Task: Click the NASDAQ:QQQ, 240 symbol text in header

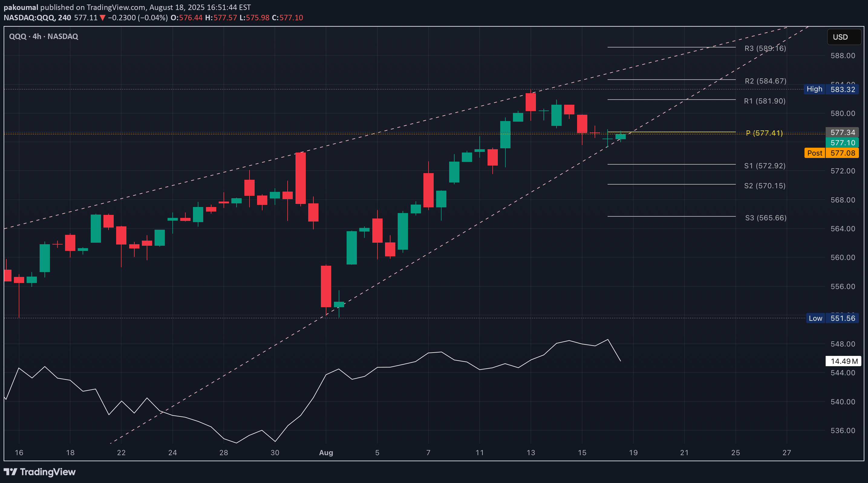Action: [38, 18]
